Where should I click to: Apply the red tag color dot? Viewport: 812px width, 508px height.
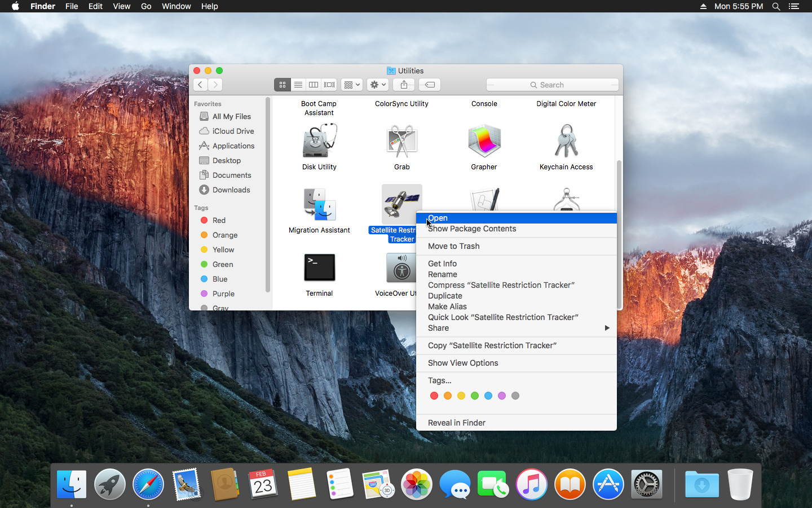434,396
